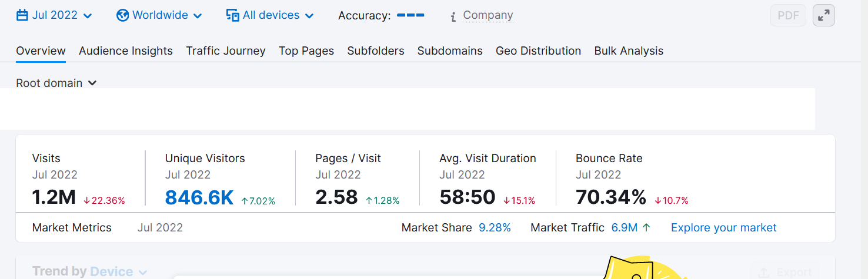
Task: Open the Explore your market link
Action: click(724, 228)
